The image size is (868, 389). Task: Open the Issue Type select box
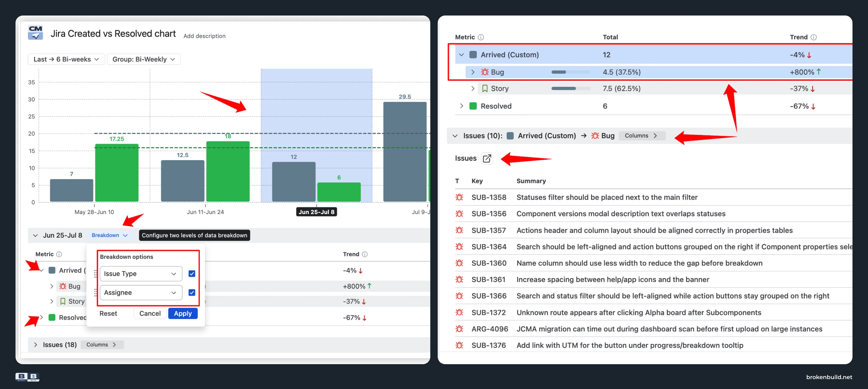141,273
